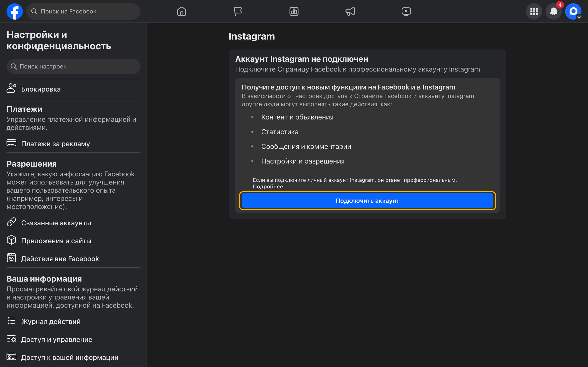The width and height of the screenshot is (588, 367).
Task: Open the Insights chart icon
Action: (x=294, y=11)
